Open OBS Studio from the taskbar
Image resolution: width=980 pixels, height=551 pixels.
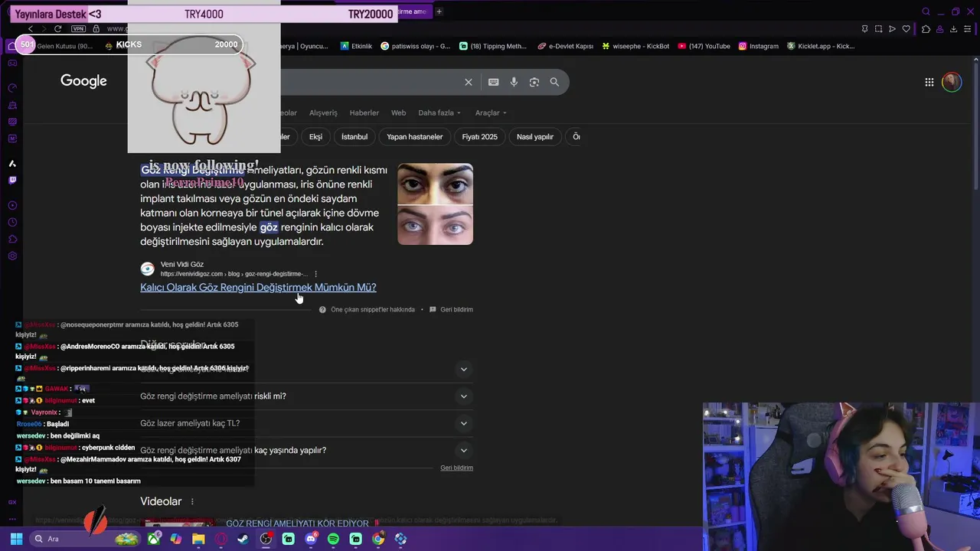(x=266, y=539)
